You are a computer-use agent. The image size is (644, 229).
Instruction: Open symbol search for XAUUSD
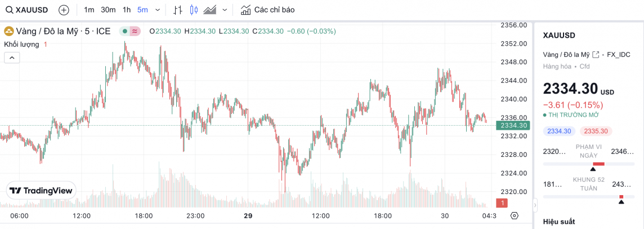pyautogui.click(x=27, y=10)
